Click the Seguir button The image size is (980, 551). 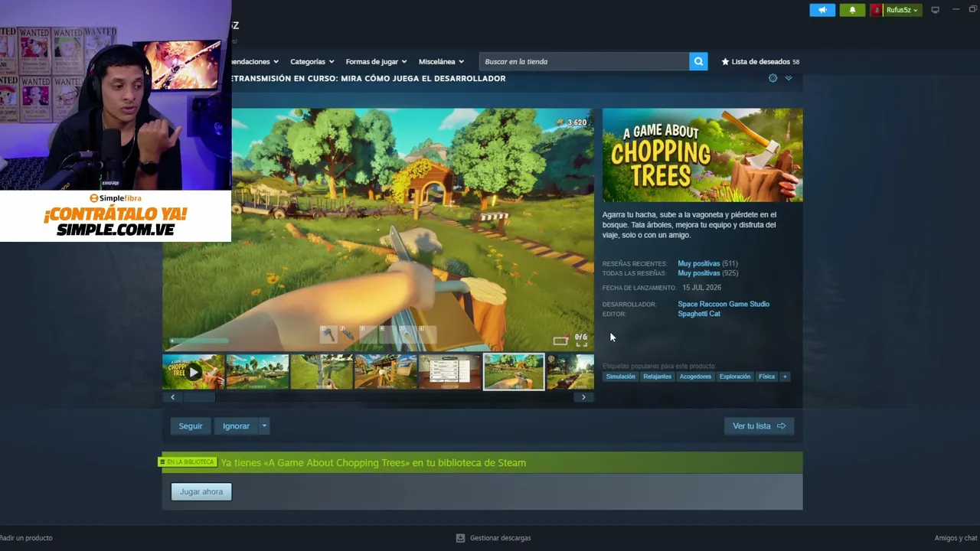[x=191, y=426]
